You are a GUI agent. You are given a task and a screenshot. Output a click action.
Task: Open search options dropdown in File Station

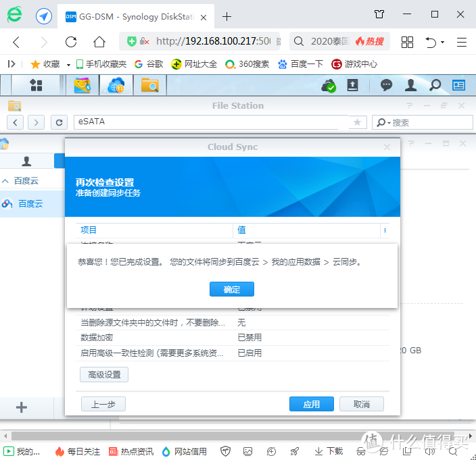(383, 122)
